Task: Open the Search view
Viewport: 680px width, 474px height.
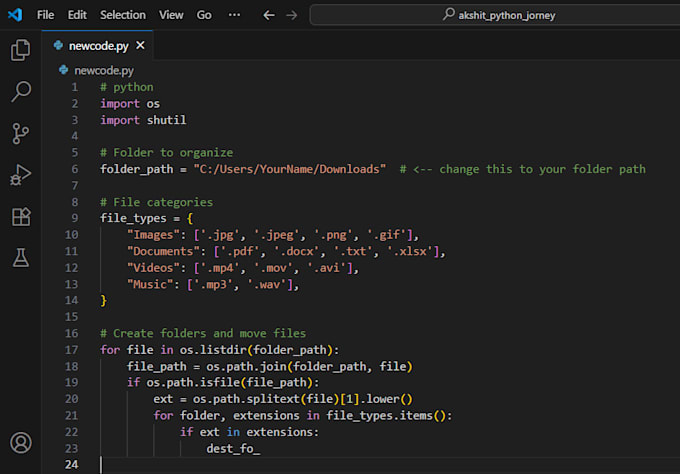Action: point(20,92)
